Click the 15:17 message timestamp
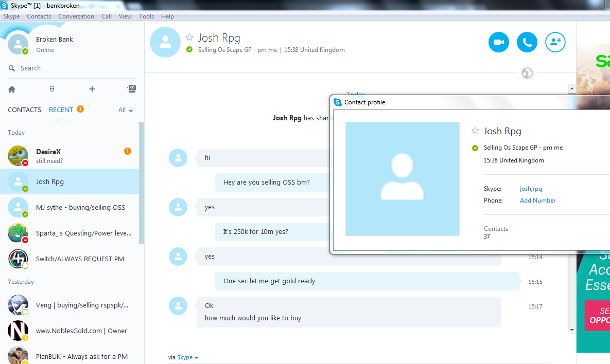 (535, 306)
